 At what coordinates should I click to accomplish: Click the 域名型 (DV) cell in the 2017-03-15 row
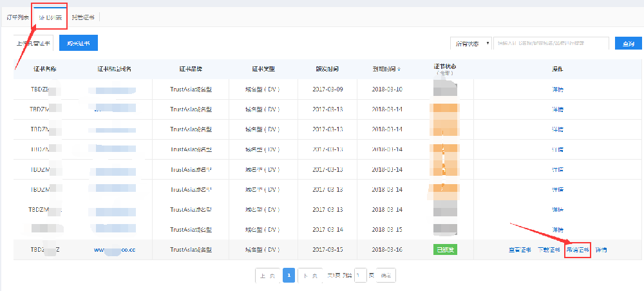263,250
